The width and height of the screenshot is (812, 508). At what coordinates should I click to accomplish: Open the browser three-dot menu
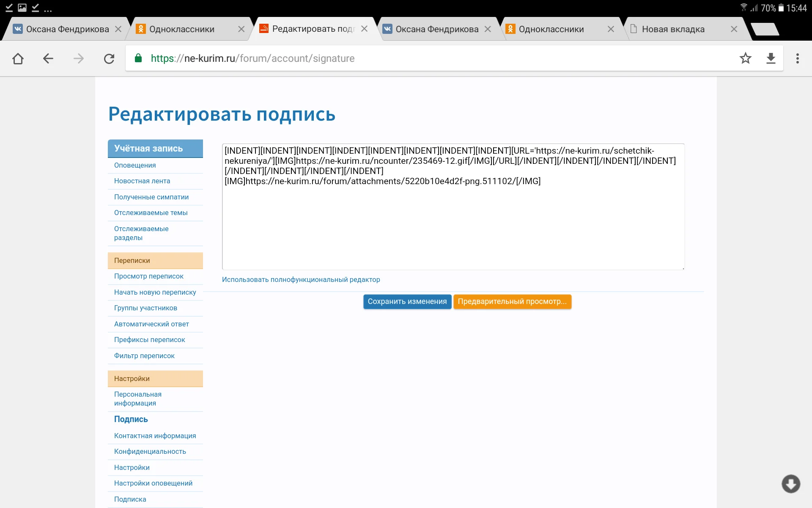(798, 58)
